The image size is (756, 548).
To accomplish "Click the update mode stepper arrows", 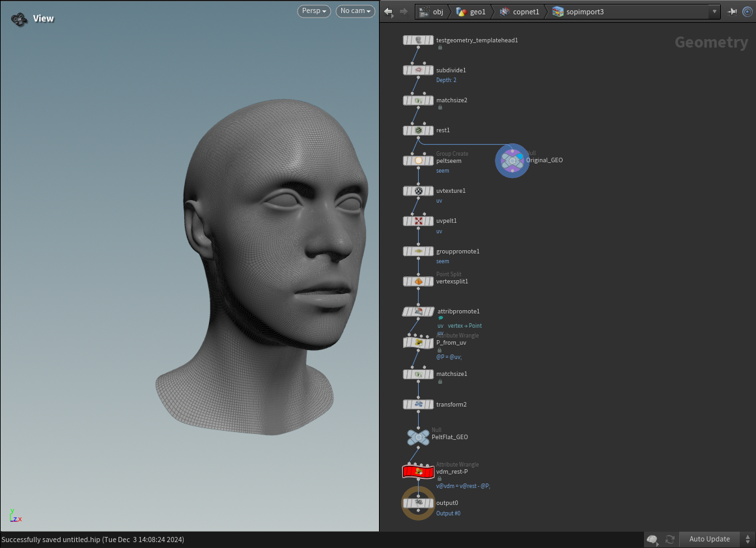I will (748, 539).
